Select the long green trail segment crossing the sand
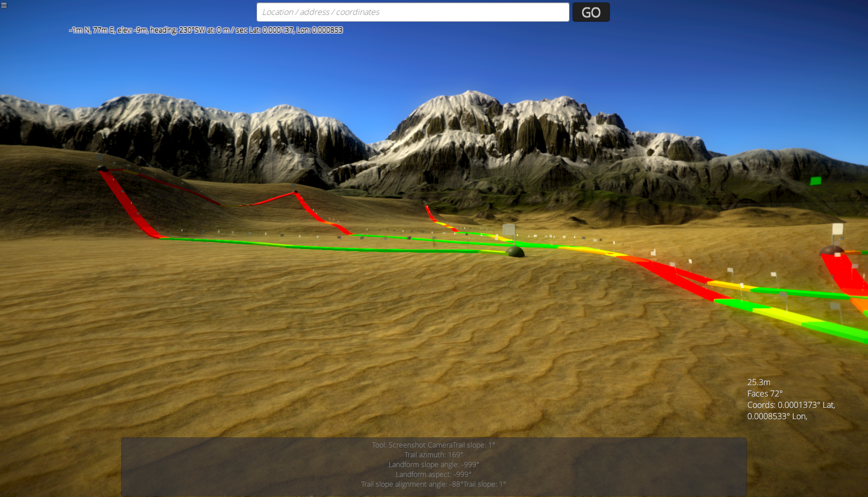The height and width of the screenshot is (497, 868). pos(320,247)
